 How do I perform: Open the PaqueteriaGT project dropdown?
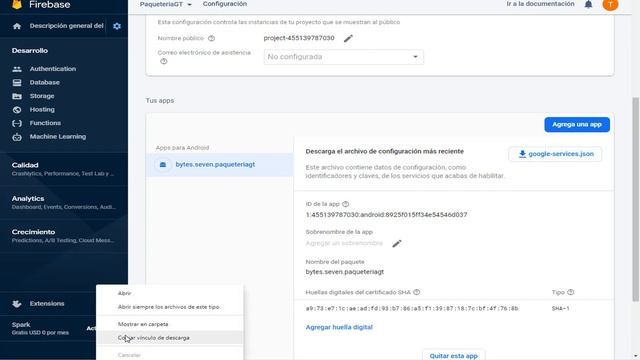click(165, 4)
